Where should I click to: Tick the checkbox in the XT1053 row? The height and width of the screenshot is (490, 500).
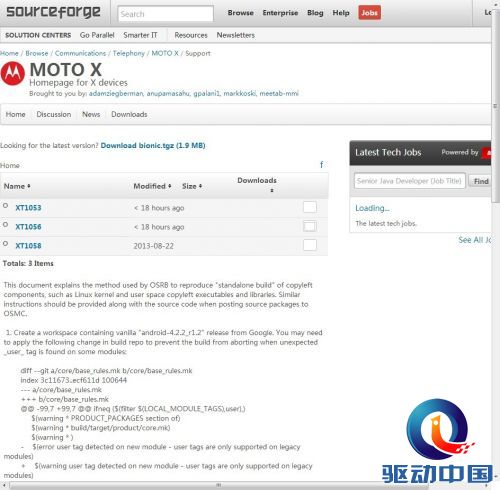(310, 207)
